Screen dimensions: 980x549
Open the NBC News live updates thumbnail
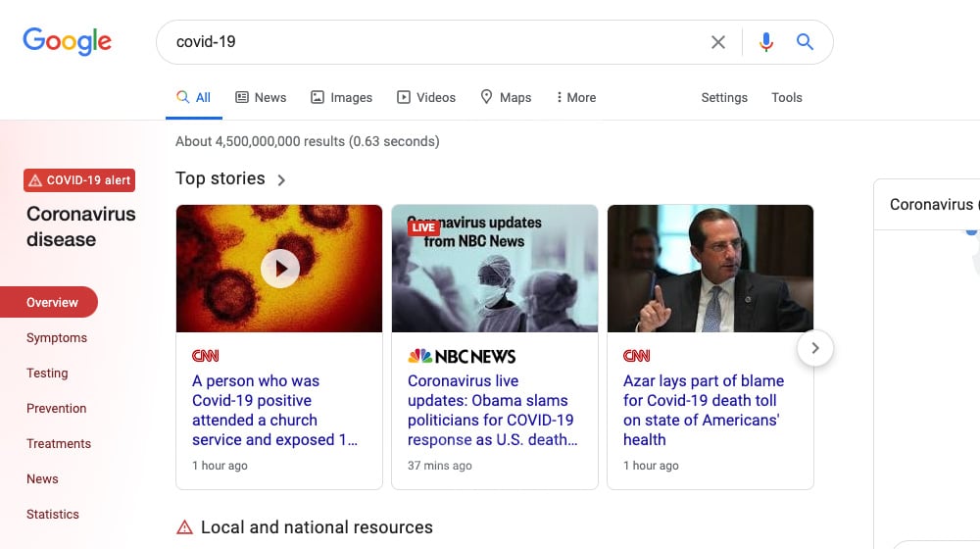tap(494, 269)
